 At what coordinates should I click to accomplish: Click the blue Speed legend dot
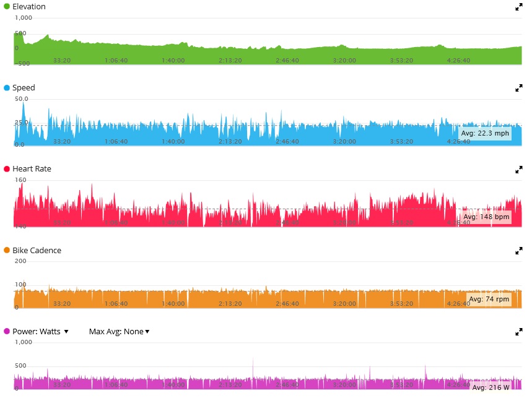click(x=7, y=88)
